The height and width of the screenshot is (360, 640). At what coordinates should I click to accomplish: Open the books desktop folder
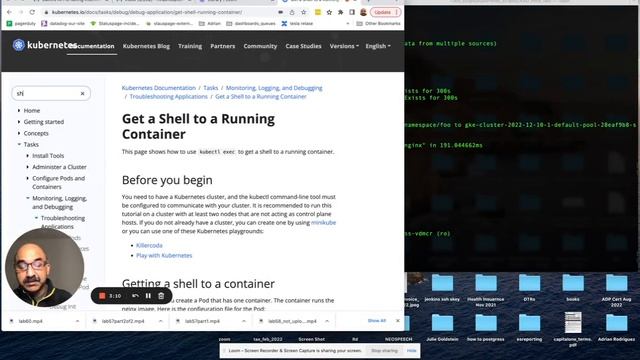[x=573, y=288]
